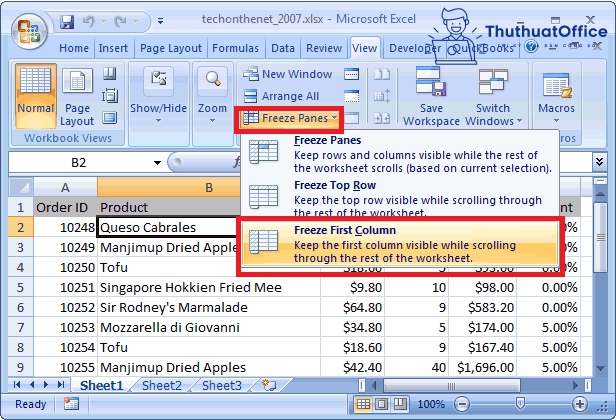Click Save Workspace button
Viewport: 616px width, 420px height.
click(x=431, y=96)
